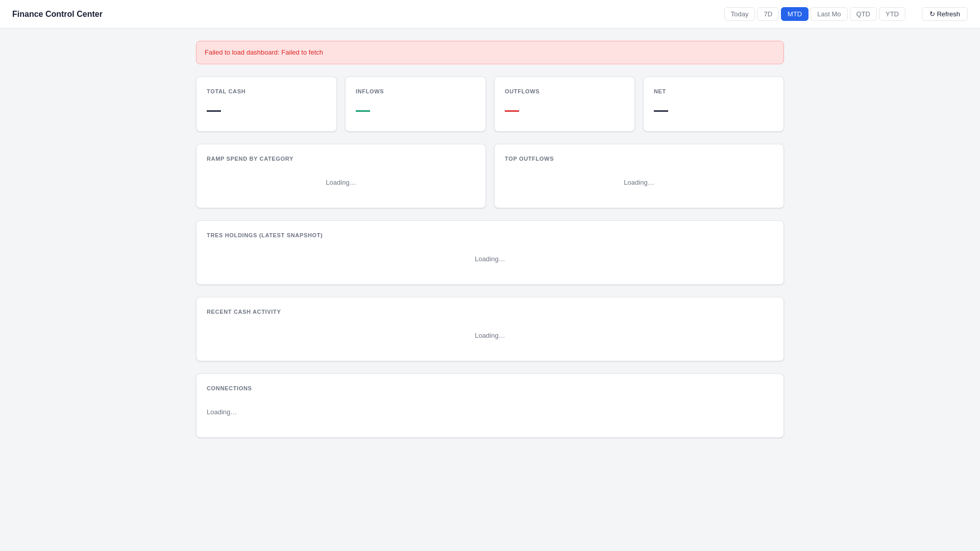Click the Finance Control Center title
Image resolution: width=980 pixels, height=551 pixels.
57,14
